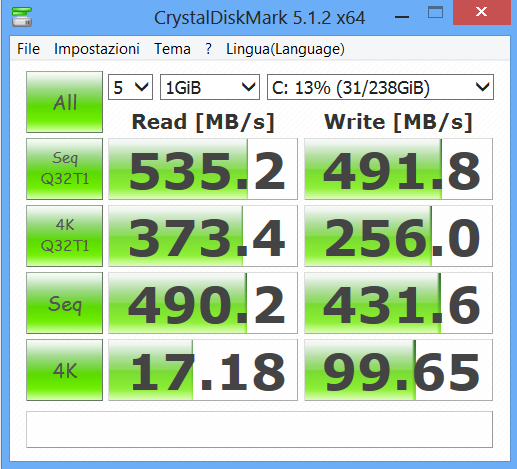The height and width of the screenshot is (469, 517).
Task: Open the Tema menu
Action: [x=172, y=49]
